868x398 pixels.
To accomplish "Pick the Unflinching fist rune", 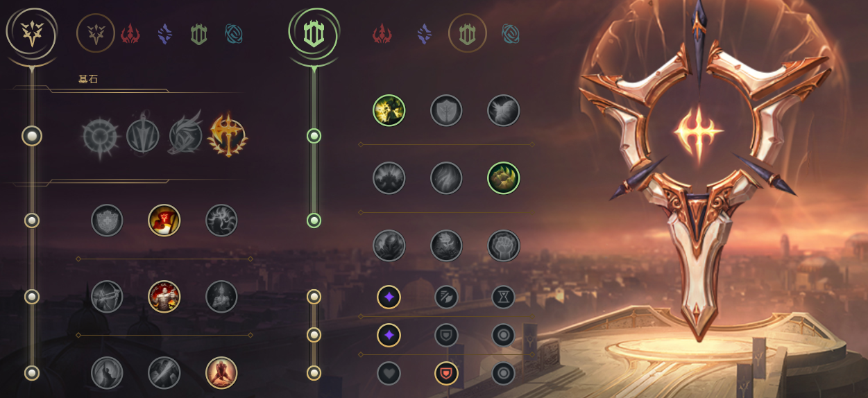I will coord(504,245).
